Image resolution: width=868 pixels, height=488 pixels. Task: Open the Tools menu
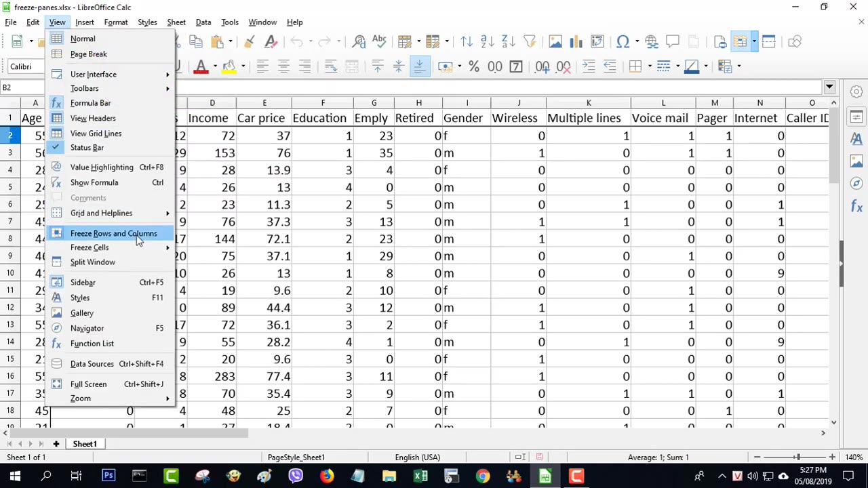click(230, 22)
